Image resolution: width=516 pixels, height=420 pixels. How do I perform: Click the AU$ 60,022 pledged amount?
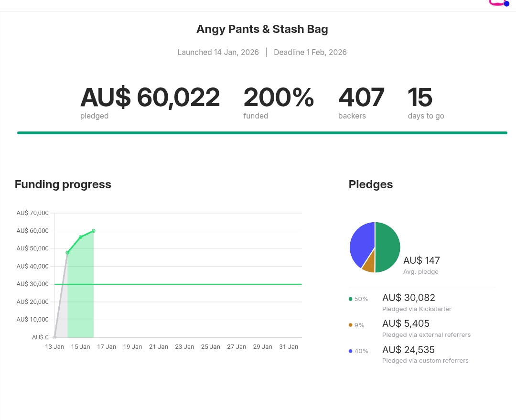tap(150, 97)
